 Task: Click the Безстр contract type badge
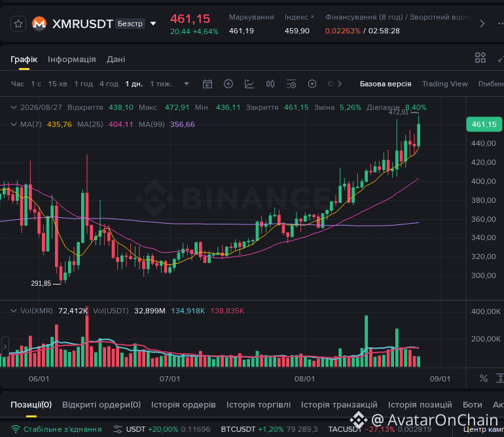[x=130, y=24]
